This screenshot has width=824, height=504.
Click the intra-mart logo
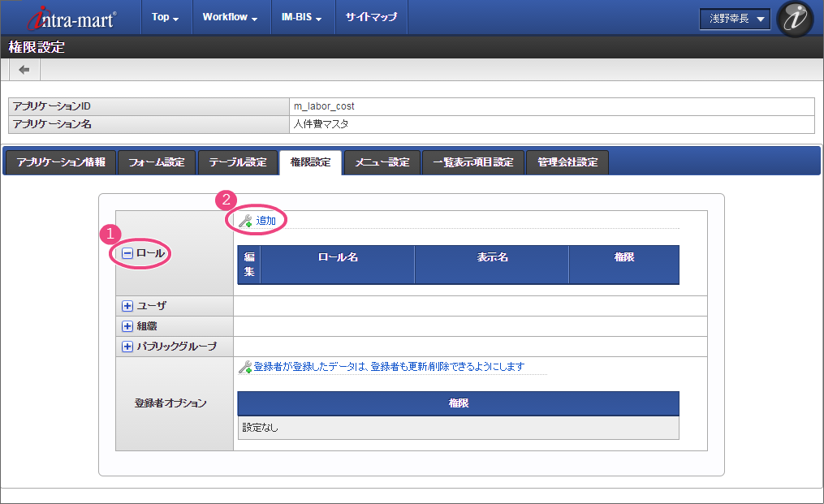point(71,19)
